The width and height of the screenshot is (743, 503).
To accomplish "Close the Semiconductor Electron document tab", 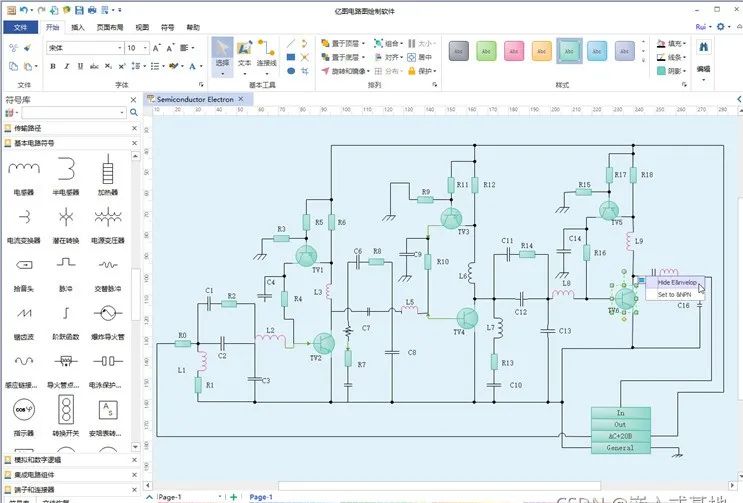I will point(241,99).
